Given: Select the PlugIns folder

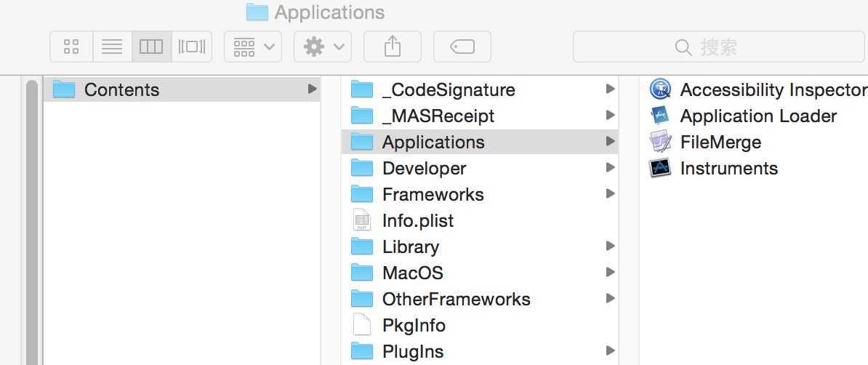Looking at the screenshot, I should 479,351.
